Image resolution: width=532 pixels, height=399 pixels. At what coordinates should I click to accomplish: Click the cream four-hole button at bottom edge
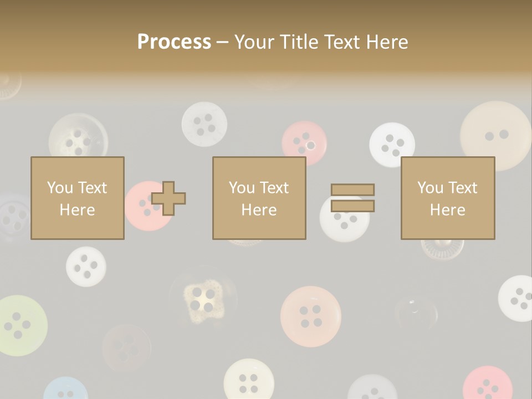coord(249,381)
